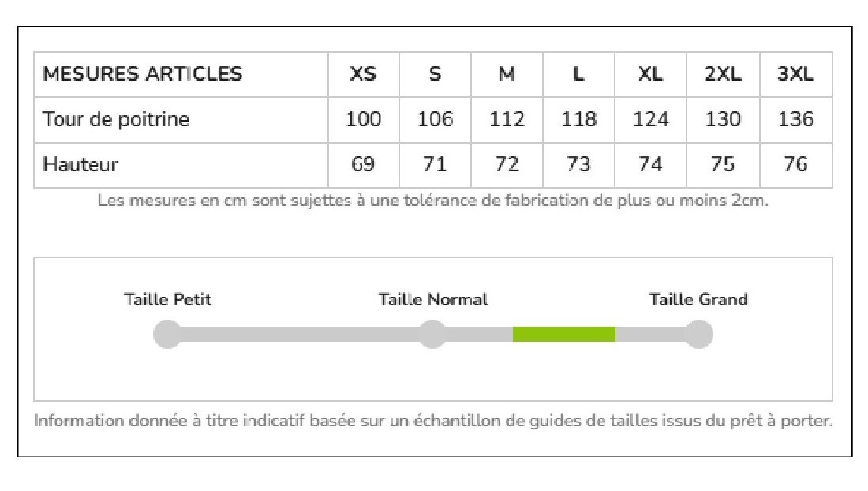Click the Taille Normal slider knob
868x491 pixels.
pyautogui.click(x=432, y=335)
